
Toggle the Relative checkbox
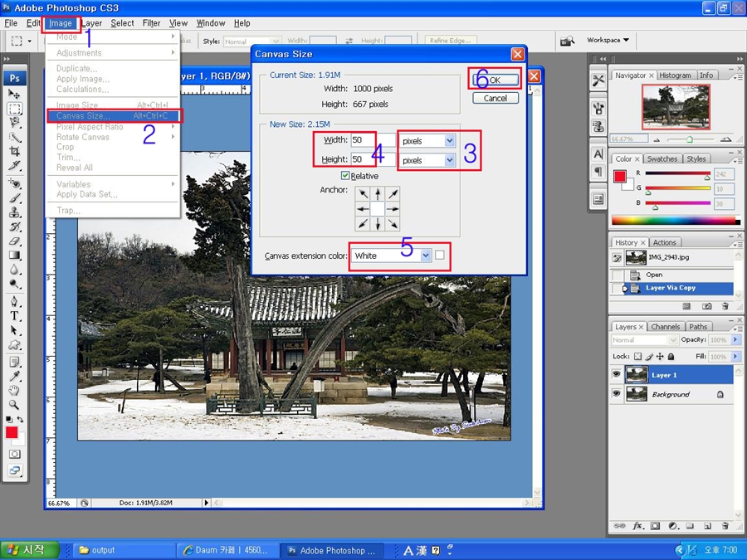click(345, 176)
